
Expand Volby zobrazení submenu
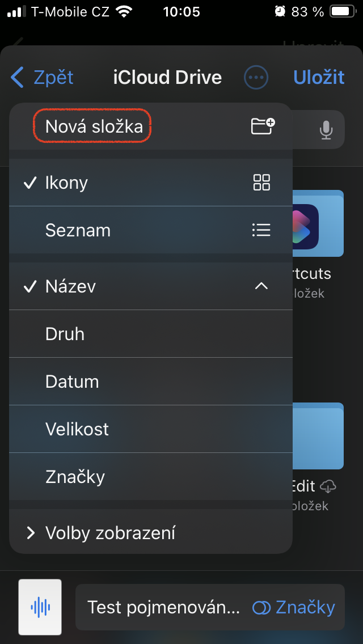point(110,533)
